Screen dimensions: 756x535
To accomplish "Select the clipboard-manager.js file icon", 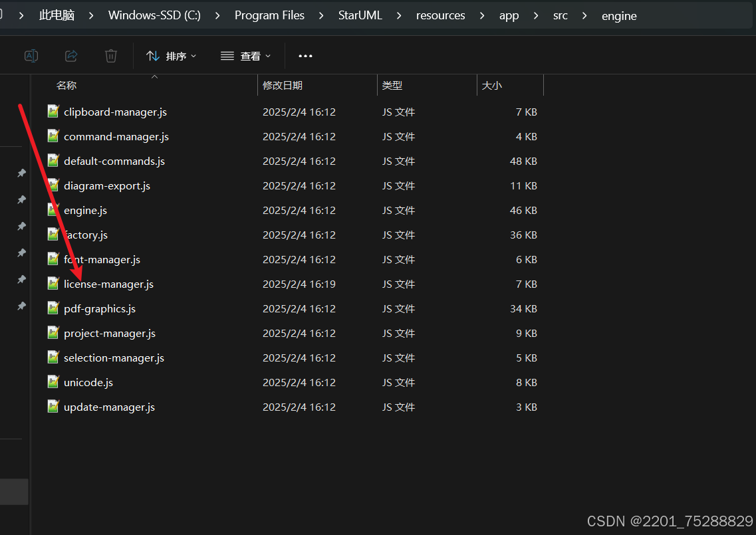I will point(53,112).
